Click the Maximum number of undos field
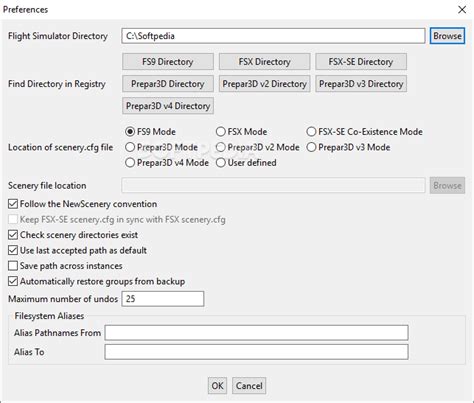The width and height of the screenshot is (474, 403). click(x=163, y=299)
